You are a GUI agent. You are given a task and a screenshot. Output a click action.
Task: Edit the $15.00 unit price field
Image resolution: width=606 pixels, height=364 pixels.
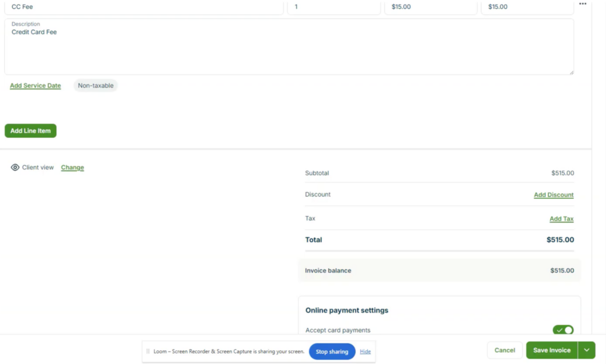pos(431,7)
